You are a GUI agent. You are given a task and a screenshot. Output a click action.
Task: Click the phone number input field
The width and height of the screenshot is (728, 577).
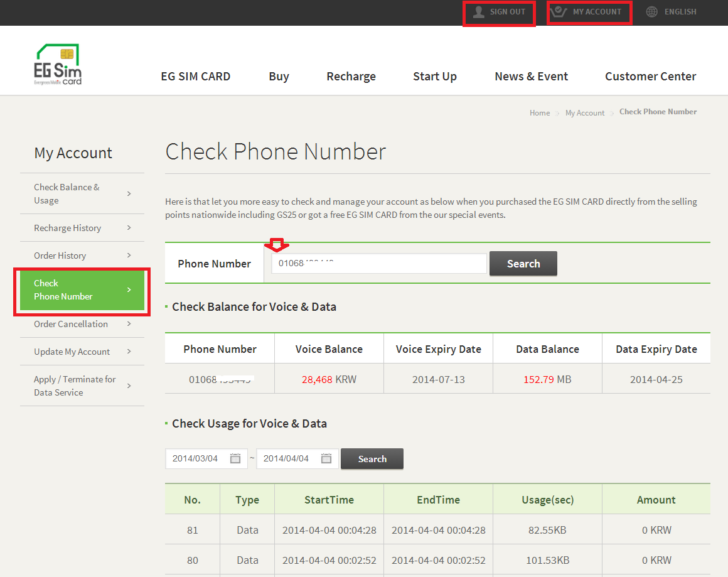click(379, 264)
